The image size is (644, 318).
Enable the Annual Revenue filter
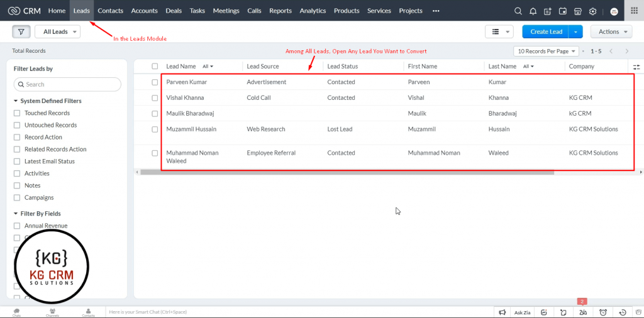17,226
